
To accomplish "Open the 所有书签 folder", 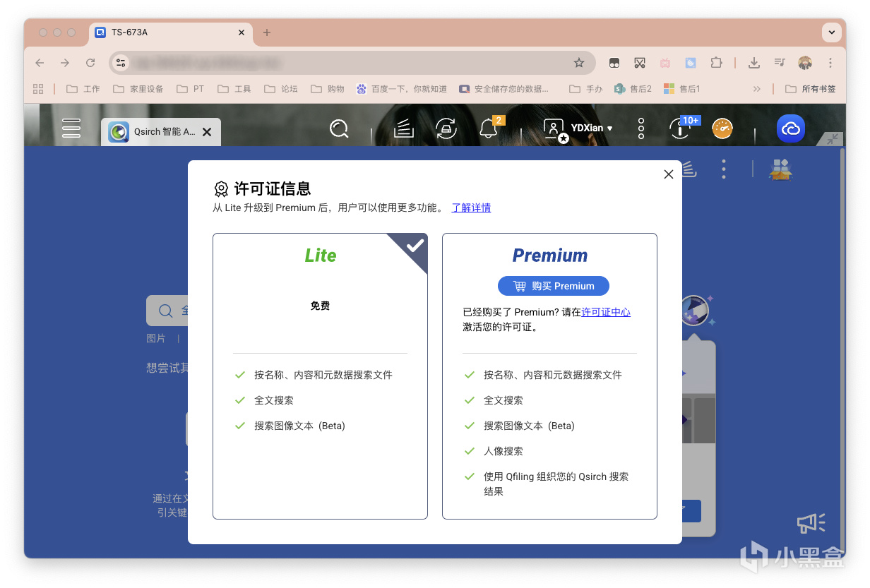I will pos(811,89).
